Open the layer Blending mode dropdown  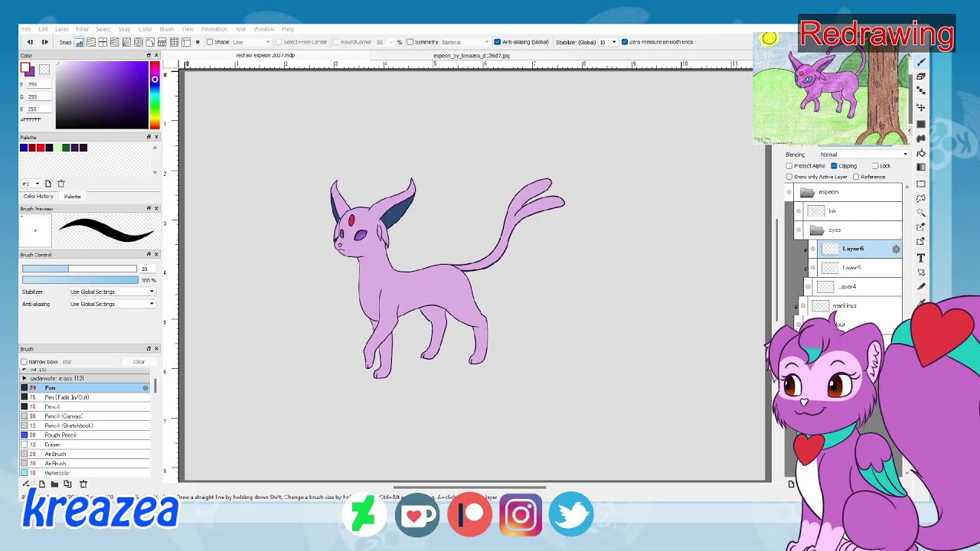click(x=864, y=155)
